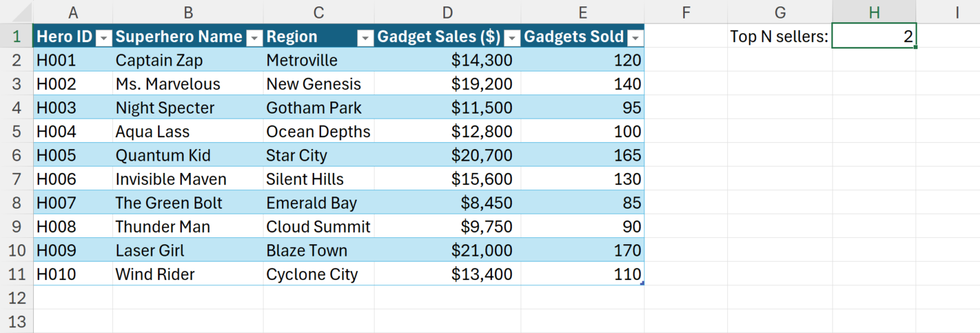Click Laser Girl's gadgets sold cell 170
This screenshot has height=333, width=980.
click(582, 251)
